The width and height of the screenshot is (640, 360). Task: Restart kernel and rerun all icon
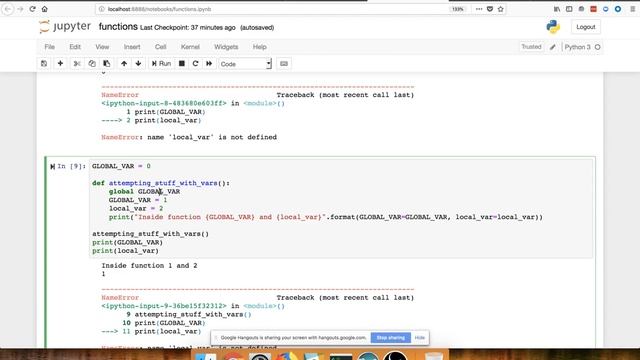209,64
